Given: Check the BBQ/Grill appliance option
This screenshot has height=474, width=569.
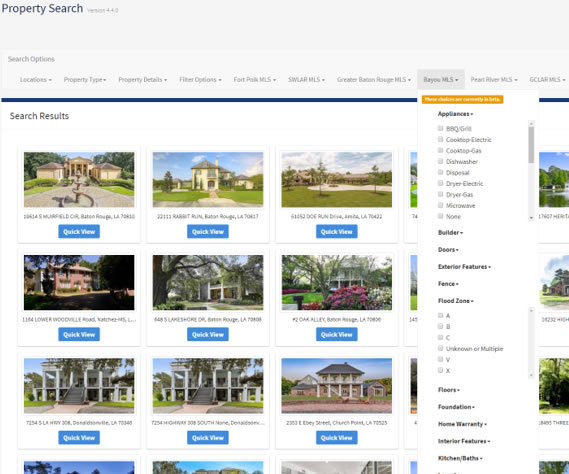Looking at the screenshot, I should coord(441,128).
